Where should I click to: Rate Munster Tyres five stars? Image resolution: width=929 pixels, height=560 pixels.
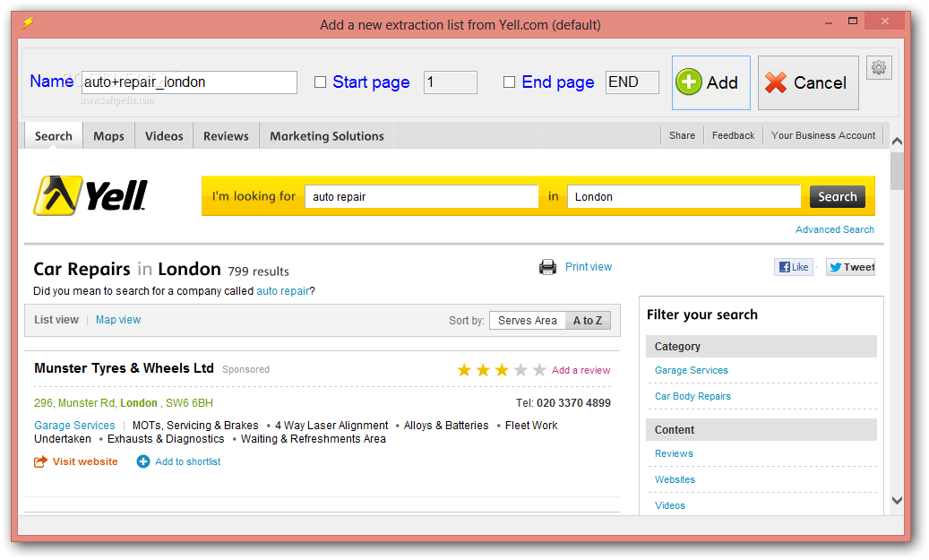539,370
